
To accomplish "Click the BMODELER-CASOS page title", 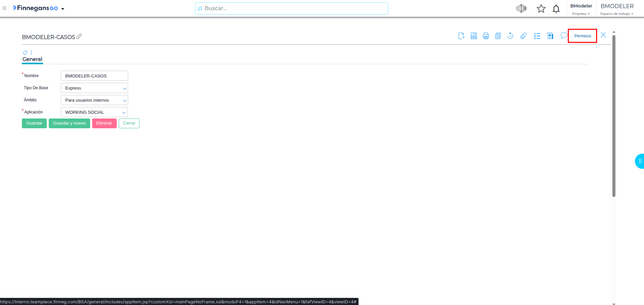I will coord(48,37).
